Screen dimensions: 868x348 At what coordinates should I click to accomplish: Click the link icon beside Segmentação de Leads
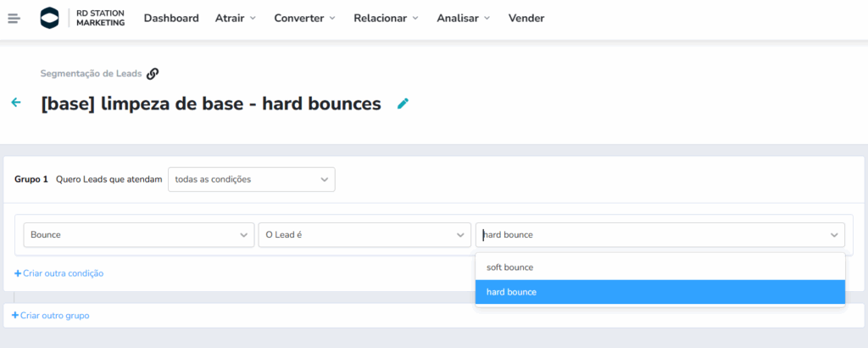[153, 74]
